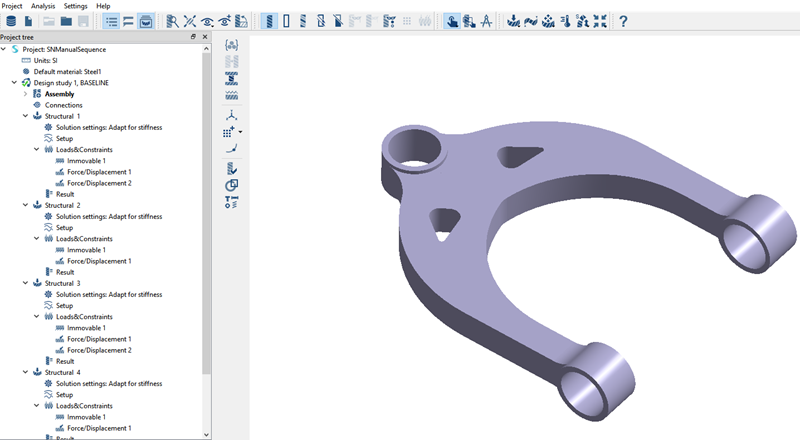This screenshot has width=800, height=440.
Task: Select Result under Structural 2
Action: tap(64, 272)
